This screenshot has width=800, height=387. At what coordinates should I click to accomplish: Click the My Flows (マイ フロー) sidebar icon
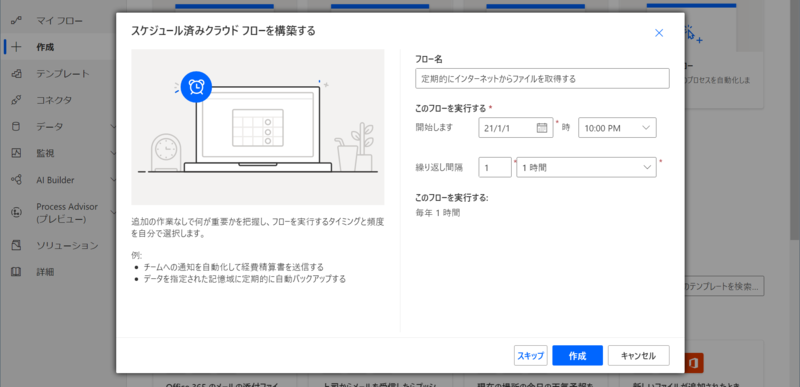click(16, 21)
